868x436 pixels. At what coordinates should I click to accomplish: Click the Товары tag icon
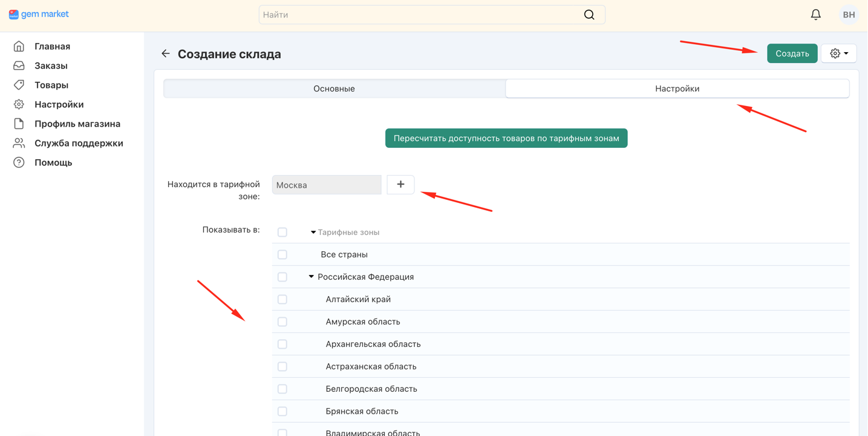click(19, 85)
